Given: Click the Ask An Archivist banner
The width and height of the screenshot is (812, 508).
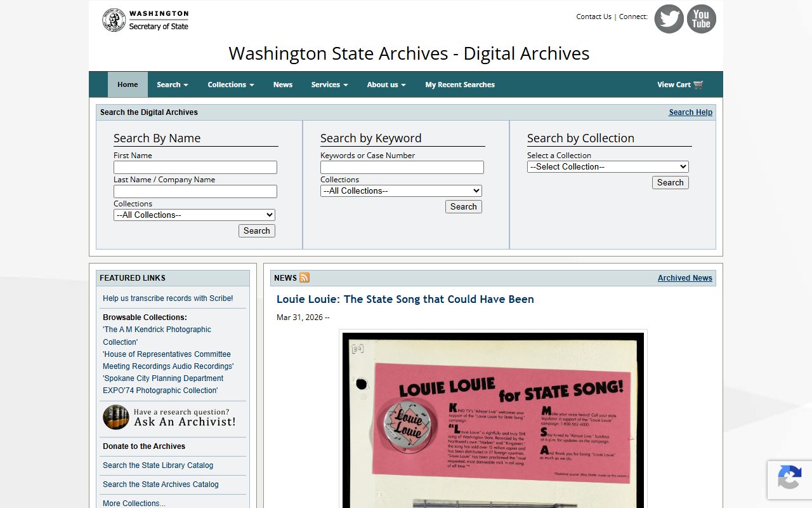Looking at the screenshot, I should click(170, 417).
